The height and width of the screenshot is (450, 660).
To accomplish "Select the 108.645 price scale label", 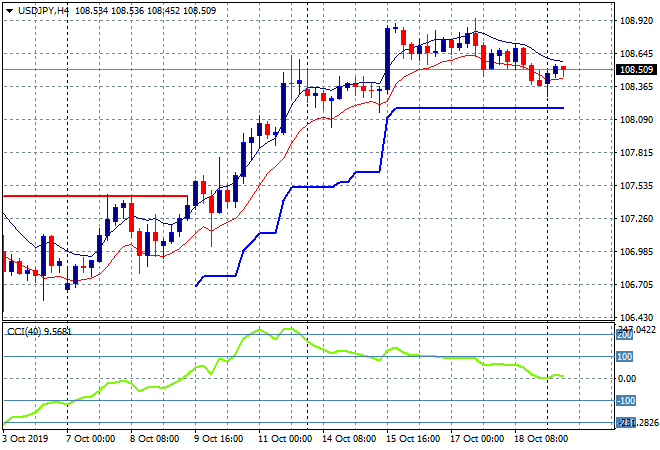I will tap(636, 53).
